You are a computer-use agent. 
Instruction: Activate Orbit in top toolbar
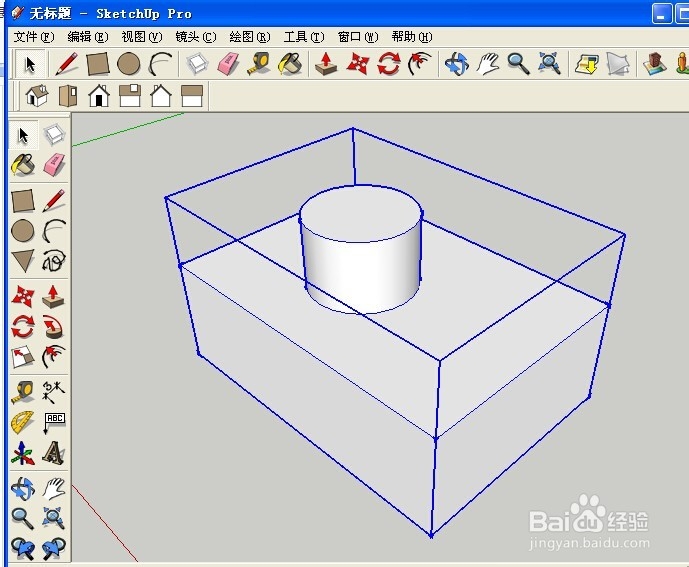457,64
